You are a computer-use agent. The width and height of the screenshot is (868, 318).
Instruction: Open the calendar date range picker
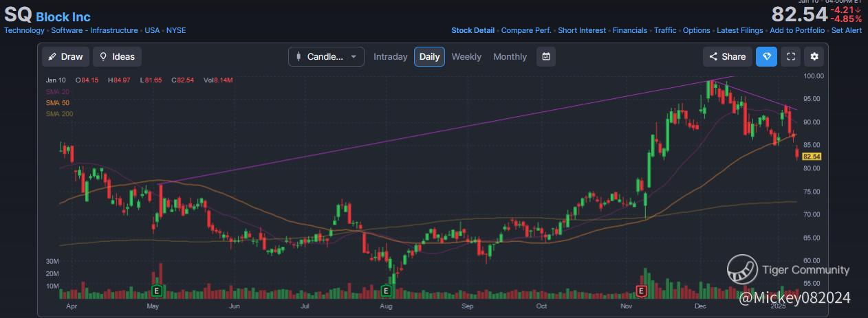click(545, 57)
